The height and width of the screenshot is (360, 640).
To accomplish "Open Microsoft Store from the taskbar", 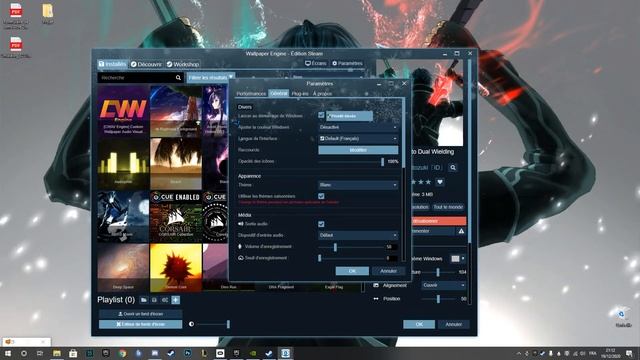I will pyautogui.click(x=73, y=353).
